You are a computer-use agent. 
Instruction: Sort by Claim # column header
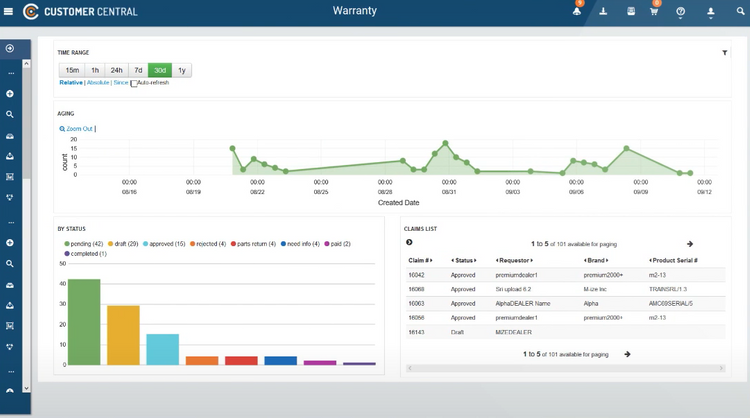[420, 261]
